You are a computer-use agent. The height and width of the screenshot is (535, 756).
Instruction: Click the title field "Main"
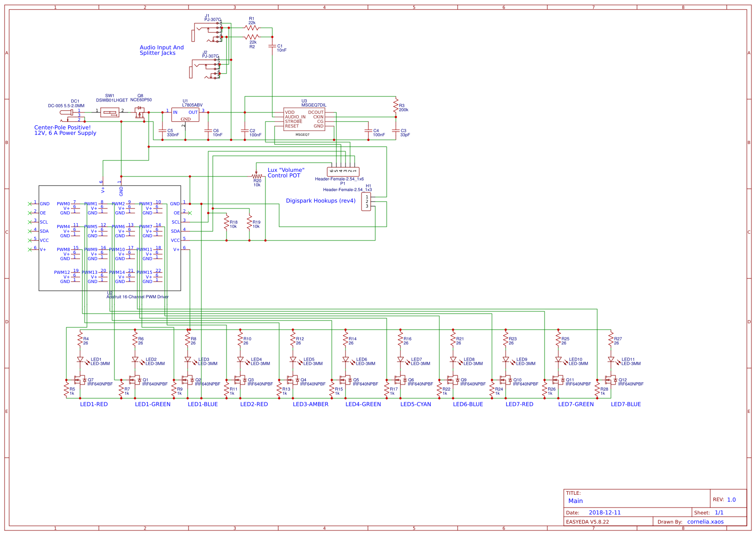pos(575,501)
